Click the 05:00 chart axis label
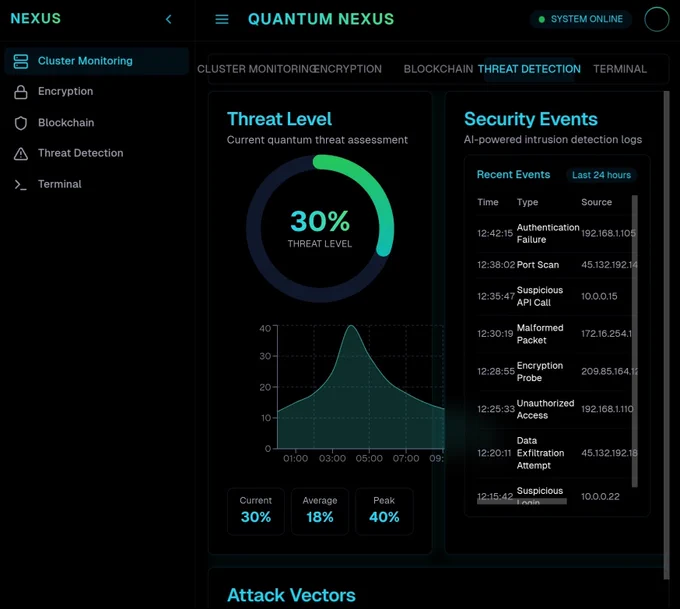 click(369, 459)
